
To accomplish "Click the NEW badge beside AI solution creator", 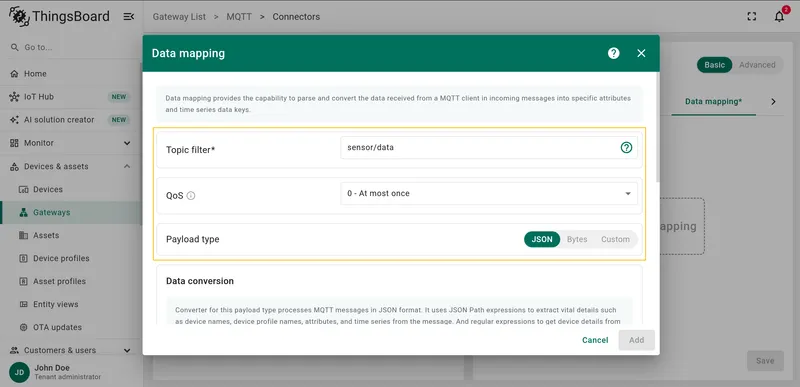I will (118, 120).
